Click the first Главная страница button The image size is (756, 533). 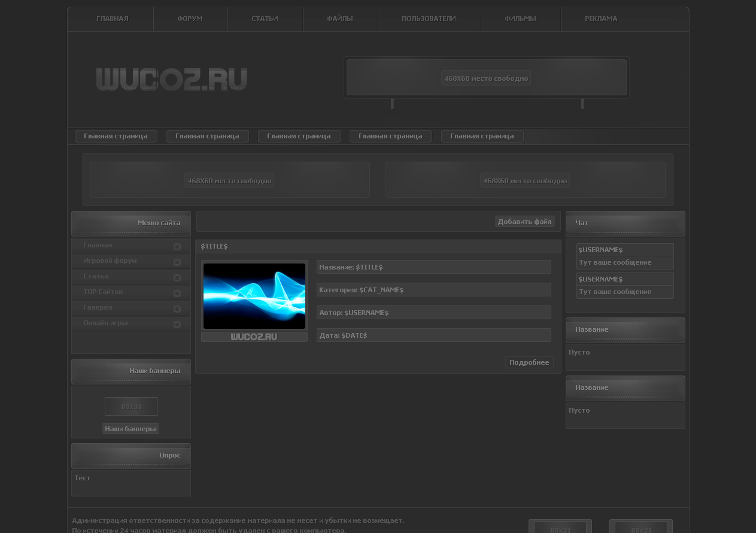pos(116,137)
